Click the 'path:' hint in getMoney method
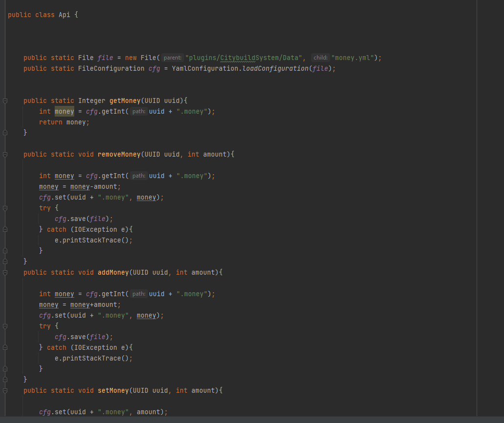The image size is (504, 423). (x=139, y=112)
